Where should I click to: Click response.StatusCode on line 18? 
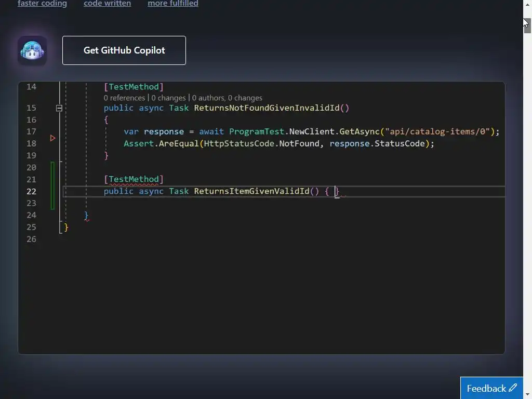pos(377,143)
